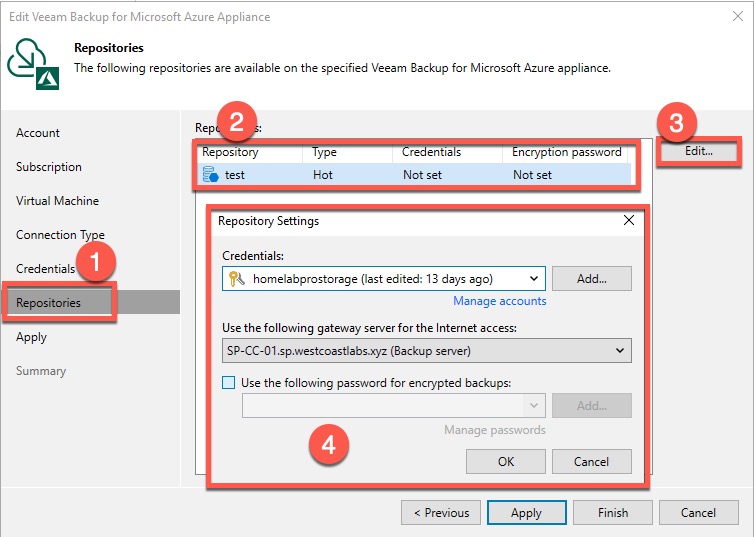Select the Virtual Machine step
The width and height of the screenshot is (754, 537).
(x=57, y=201)
